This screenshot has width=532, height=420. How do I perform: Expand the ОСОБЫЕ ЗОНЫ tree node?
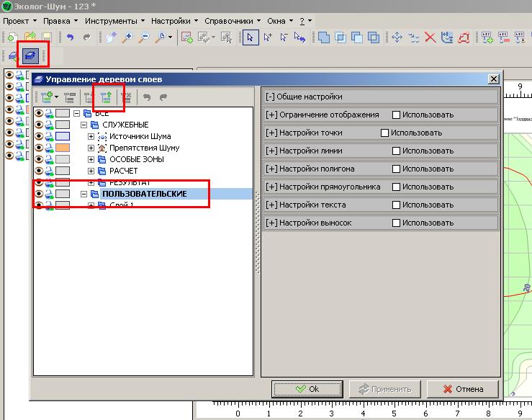(91, 159)
